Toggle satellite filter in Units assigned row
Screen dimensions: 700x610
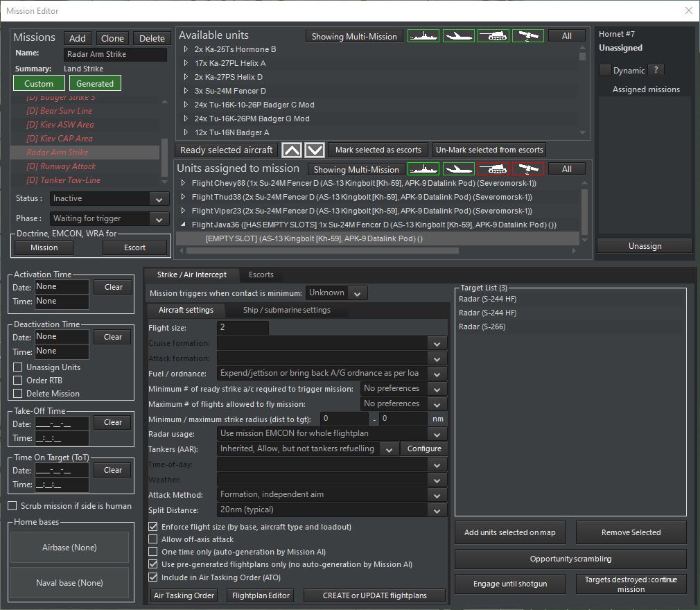click(x=527, y=169)
